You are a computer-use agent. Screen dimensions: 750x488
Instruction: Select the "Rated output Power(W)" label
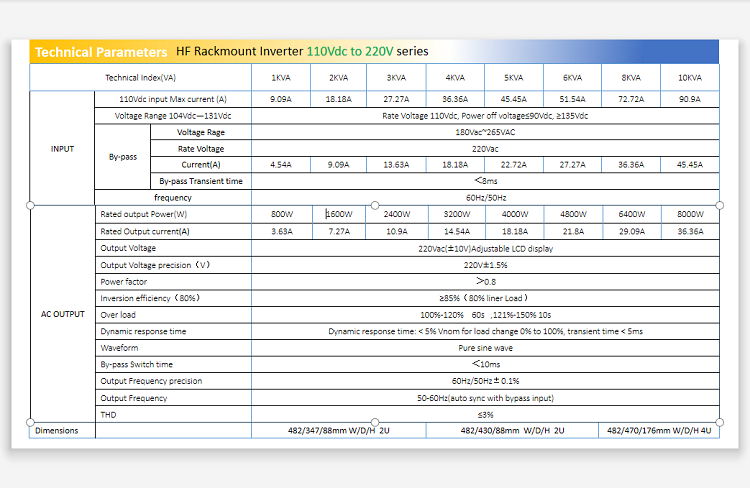tap(143, 214)
